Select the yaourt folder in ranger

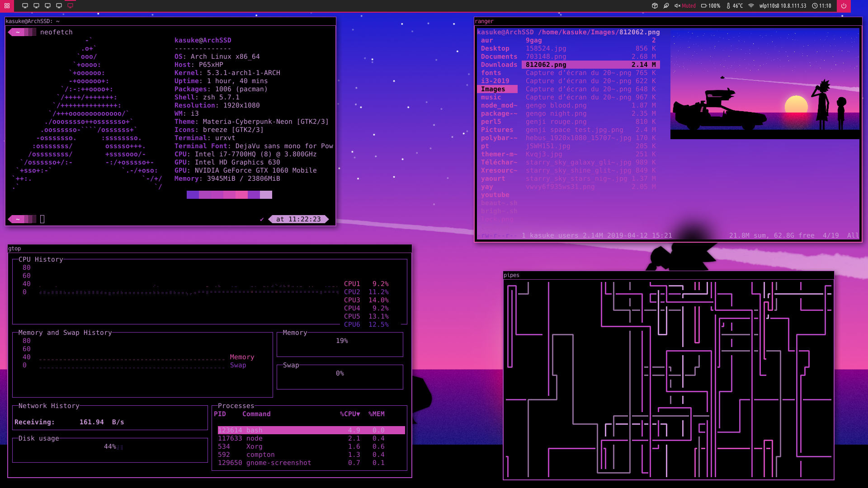point(493,178)
